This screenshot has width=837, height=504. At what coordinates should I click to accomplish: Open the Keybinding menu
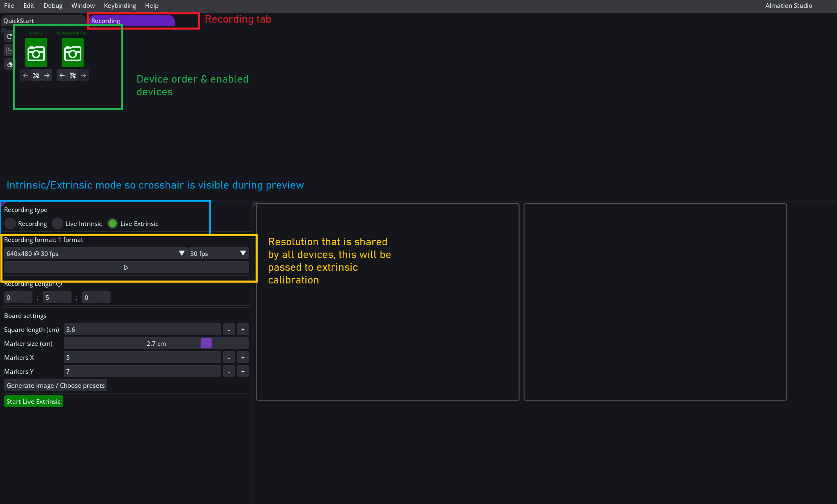click(120, 6)
